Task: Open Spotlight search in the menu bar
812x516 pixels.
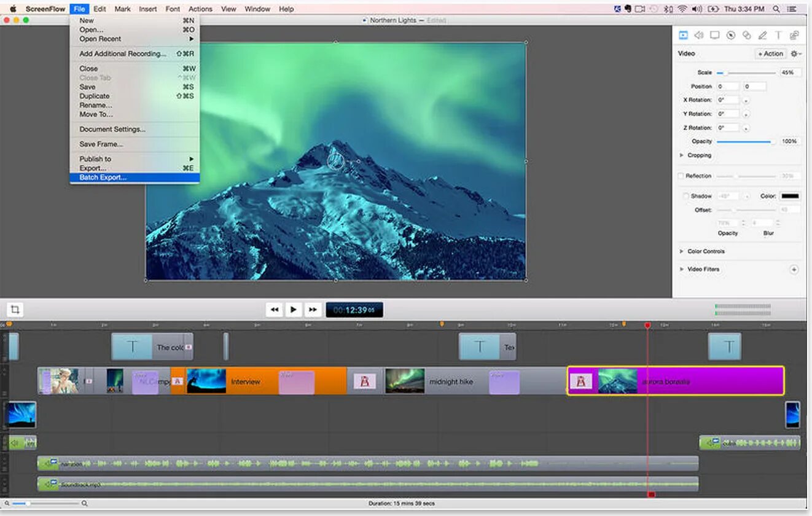Action: [x=776, y=9]
